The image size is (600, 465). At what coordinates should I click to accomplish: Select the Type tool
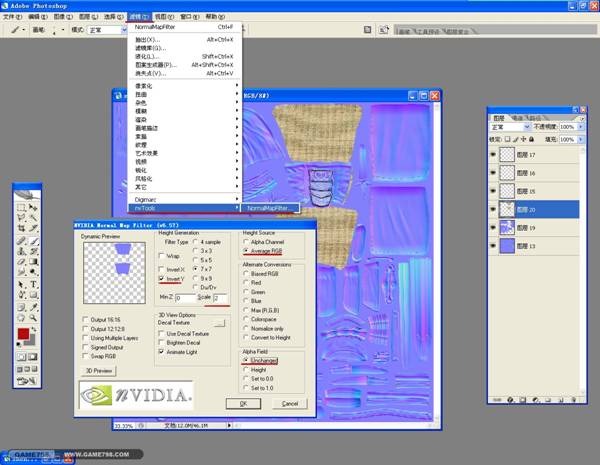(x=33, y=284)
